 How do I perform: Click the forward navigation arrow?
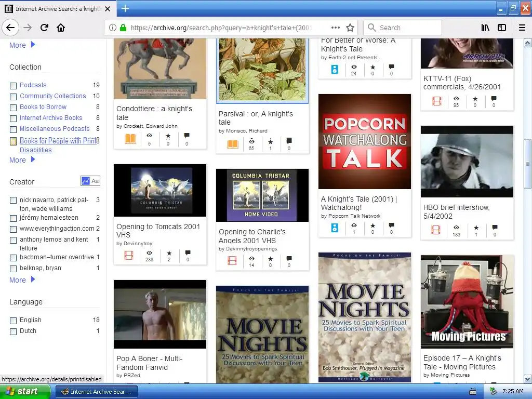pyautogui.click(x=28, y=28)
